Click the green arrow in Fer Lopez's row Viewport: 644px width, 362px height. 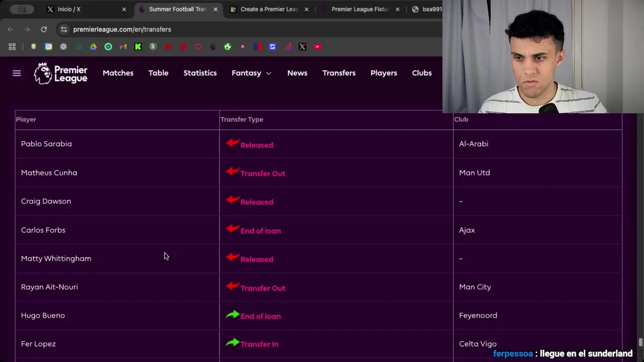(x=232, y=343)
